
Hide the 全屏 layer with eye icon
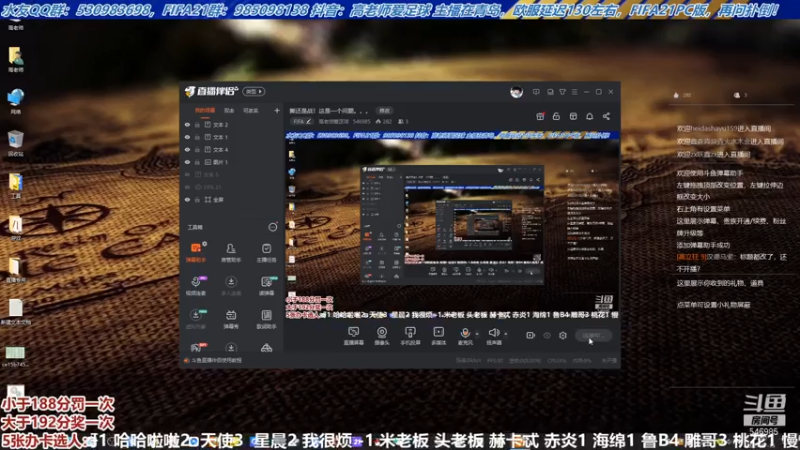coord(187,199)
